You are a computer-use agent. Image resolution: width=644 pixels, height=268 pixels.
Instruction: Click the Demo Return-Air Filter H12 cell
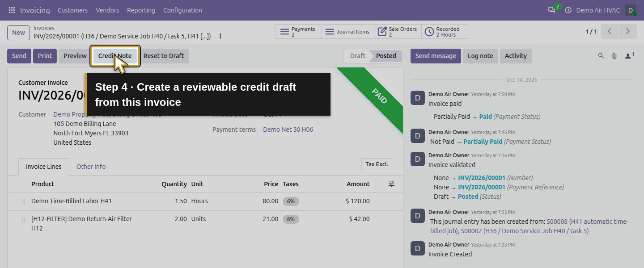[x=81, y=223]
